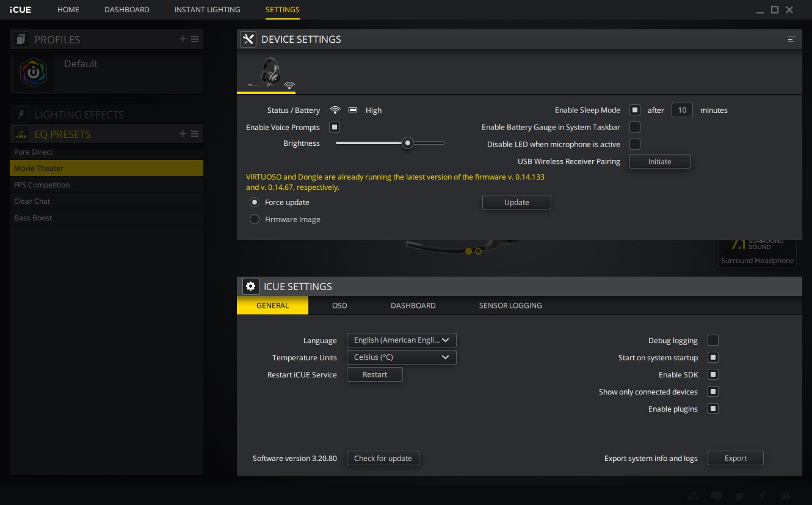
Task: Open the Facebook link icon in footer
Action: pyautogui.click(x=763, y=496)
